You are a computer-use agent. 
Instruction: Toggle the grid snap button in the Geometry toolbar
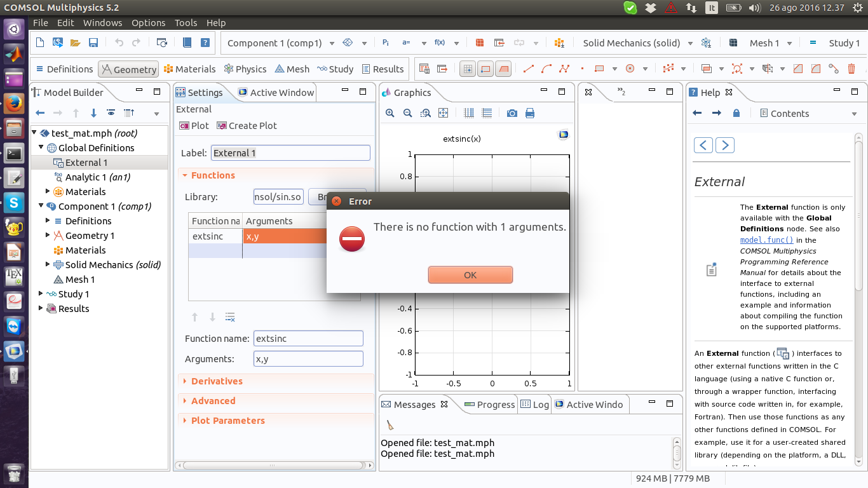(x=468, y=69)
